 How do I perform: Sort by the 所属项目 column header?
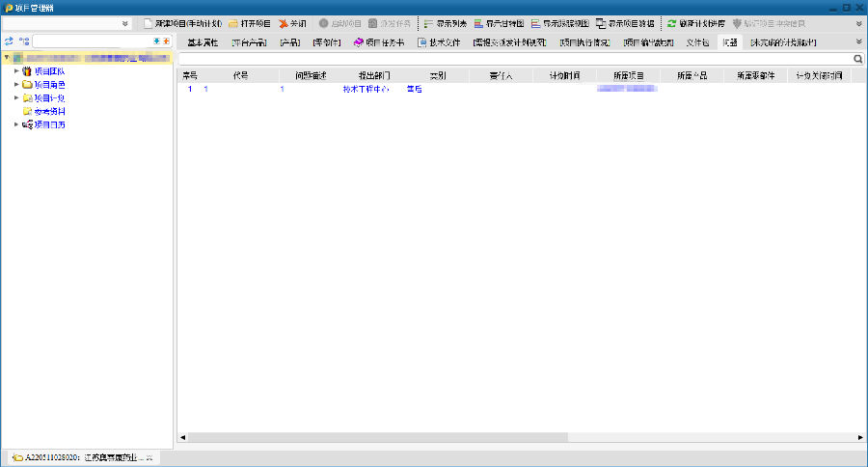click(628, 75)
